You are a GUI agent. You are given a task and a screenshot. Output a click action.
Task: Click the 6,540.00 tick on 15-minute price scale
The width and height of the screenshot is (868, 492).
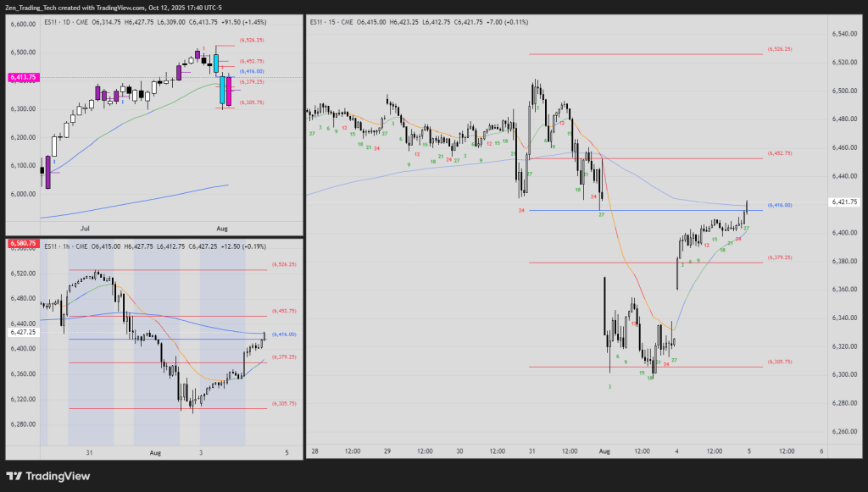pyautogui.click(x=843, y=34)
